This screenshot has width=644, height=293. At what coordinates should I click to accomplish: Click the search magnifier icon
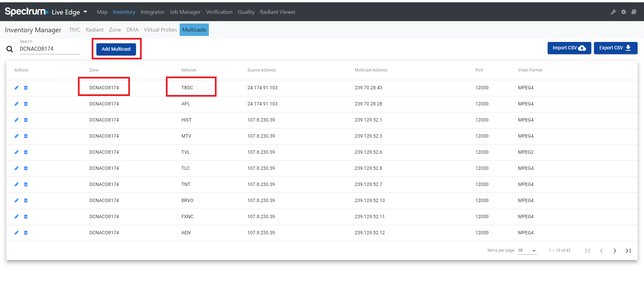pos(10,49)
